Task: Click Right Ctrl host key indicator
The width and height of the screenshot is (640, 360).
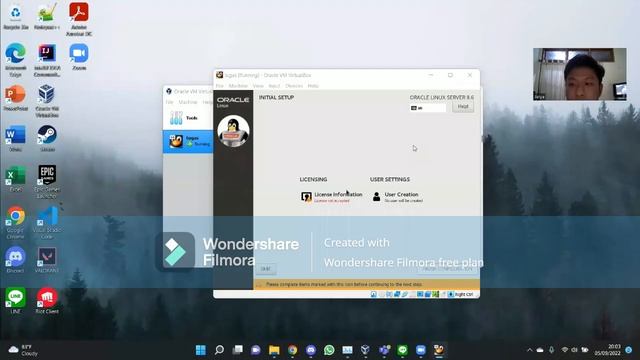Action: 464,294
